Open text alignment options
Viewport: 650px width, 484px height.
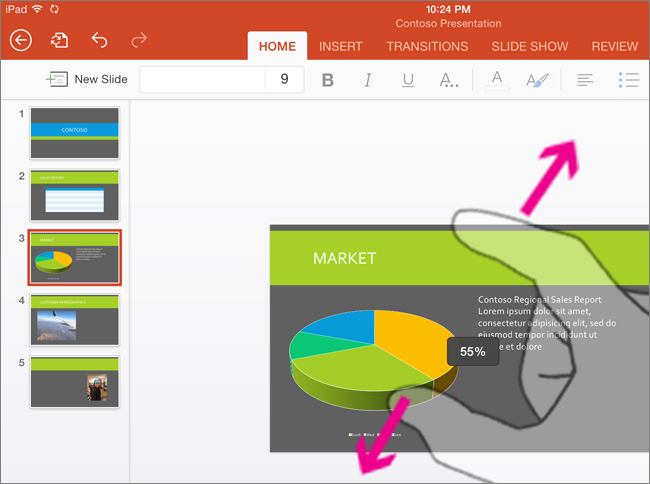(x=586, y=80)
